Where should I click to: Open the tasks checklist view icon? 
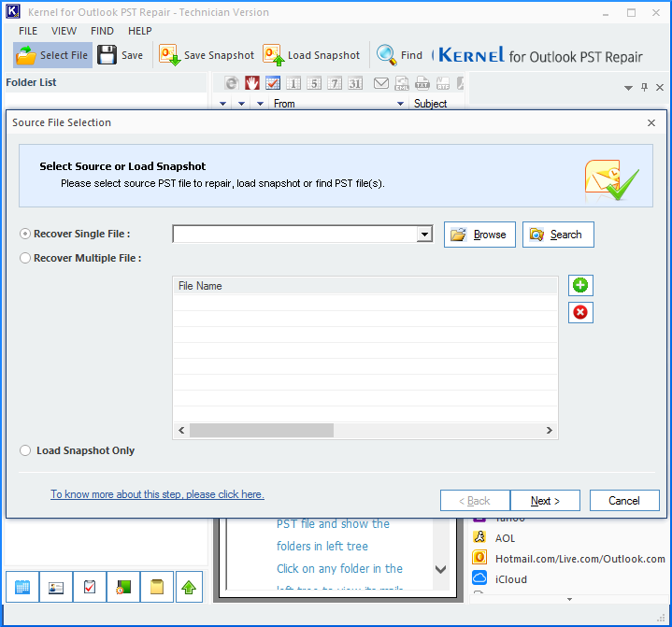90,587
